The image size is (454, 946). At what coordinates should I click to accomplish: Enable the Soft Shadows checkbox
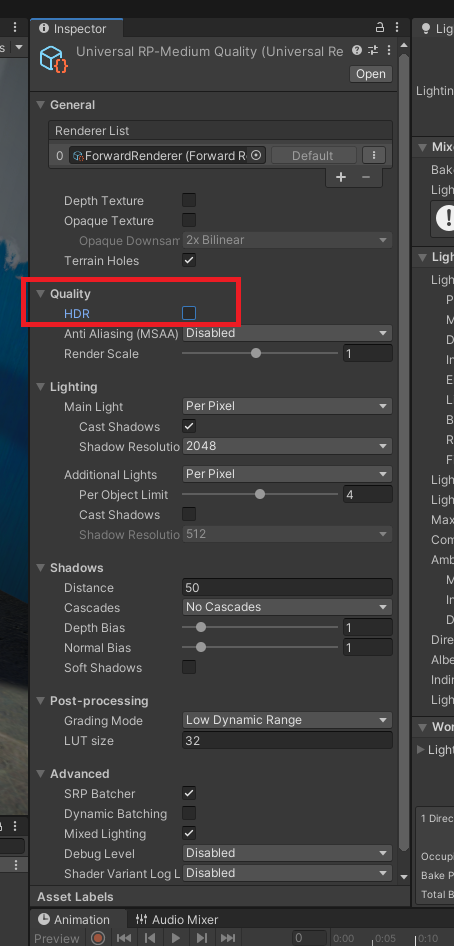tap(189, 667)
